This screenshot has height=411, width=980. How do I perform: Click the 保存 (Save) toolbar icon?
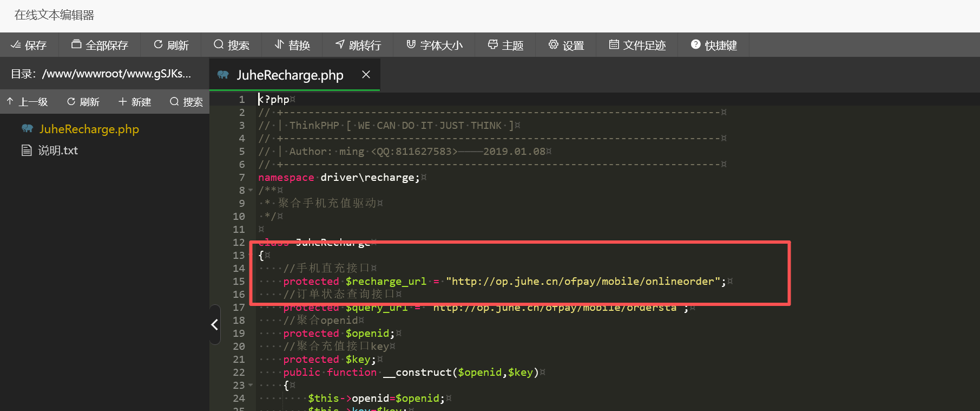(29, 45)
